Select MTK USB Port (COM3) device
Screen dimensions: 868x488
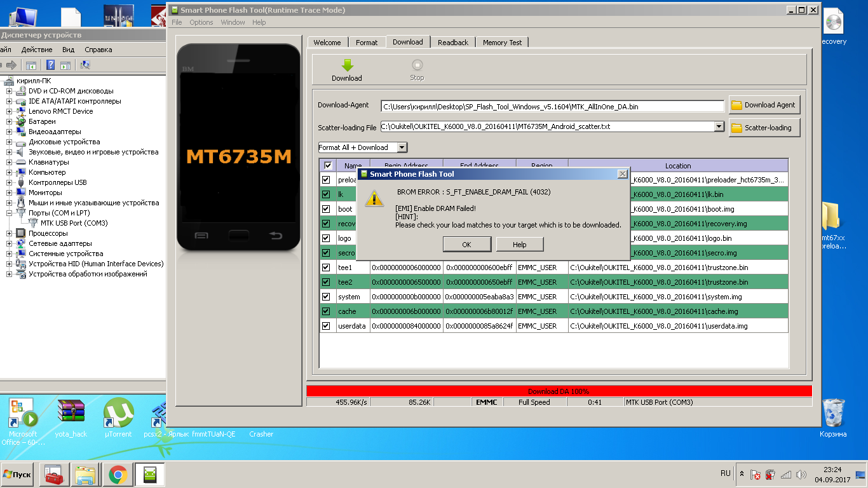click(74, 223)
